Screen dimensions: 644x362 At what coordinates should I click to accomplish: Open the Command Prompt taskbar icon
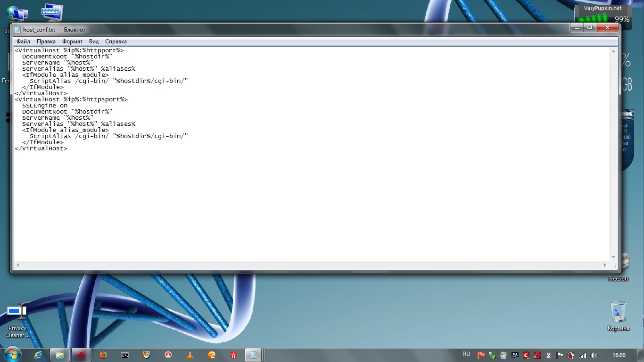125,355
